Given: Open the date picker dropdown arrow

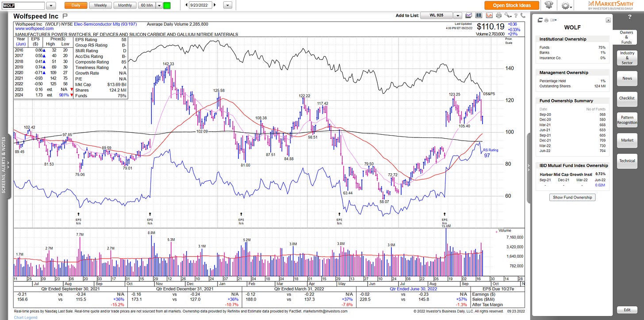Looking at the screenshot, I should click(228, 5).
